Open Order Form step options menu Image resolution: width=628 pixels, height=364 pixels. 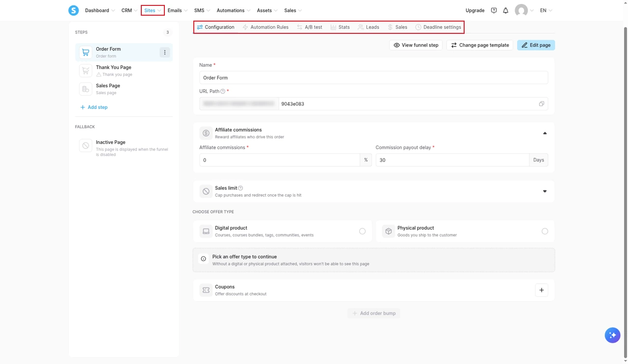click(165, 52)
